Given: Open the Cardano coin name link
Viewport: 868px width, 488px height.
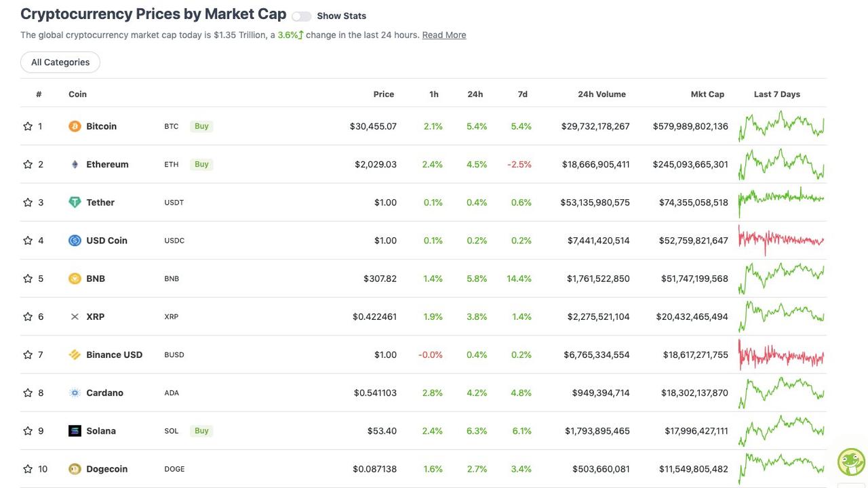Looking at the screenshot, I should pos(104,392).
